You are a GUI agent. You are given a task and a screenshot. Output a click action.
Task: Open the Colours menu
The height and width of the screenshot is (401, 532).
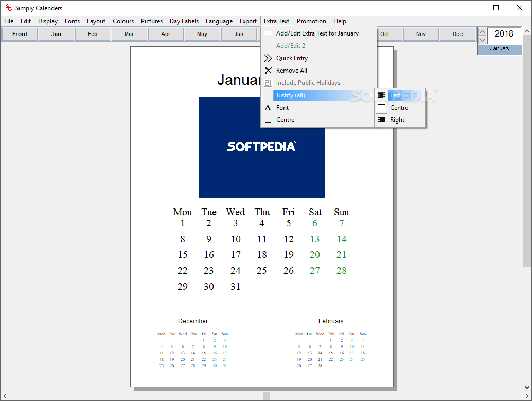tap(123, 21)
